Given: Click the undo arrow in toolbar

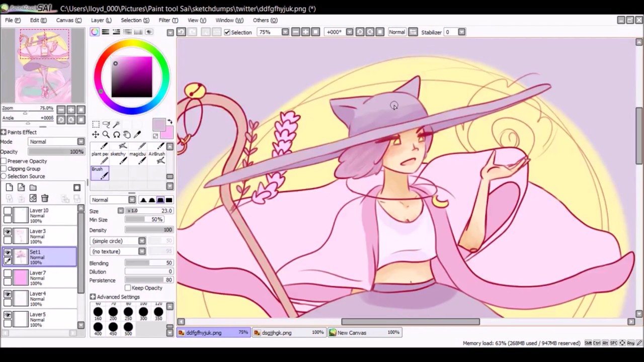Looking at the screenshot, I should pos(181,32).
